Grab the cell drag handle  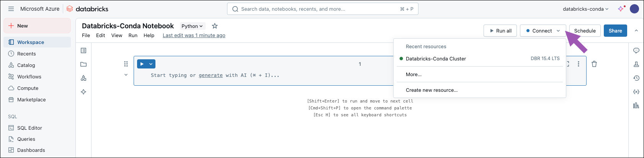click(126, 64)
